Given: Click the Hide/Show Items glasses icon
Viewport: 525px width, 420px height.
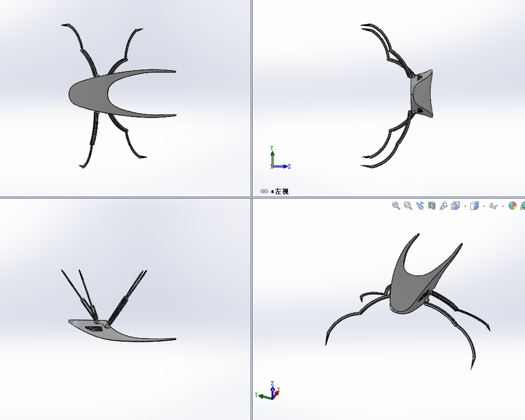Looking at the screenshot, I should [494, 206].
